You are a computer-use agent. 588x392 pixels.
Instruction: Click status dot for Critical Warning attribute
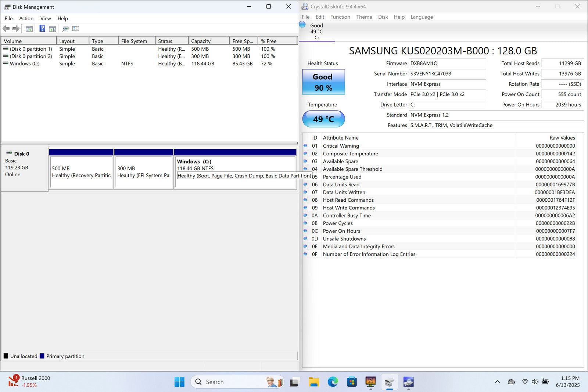305,145
